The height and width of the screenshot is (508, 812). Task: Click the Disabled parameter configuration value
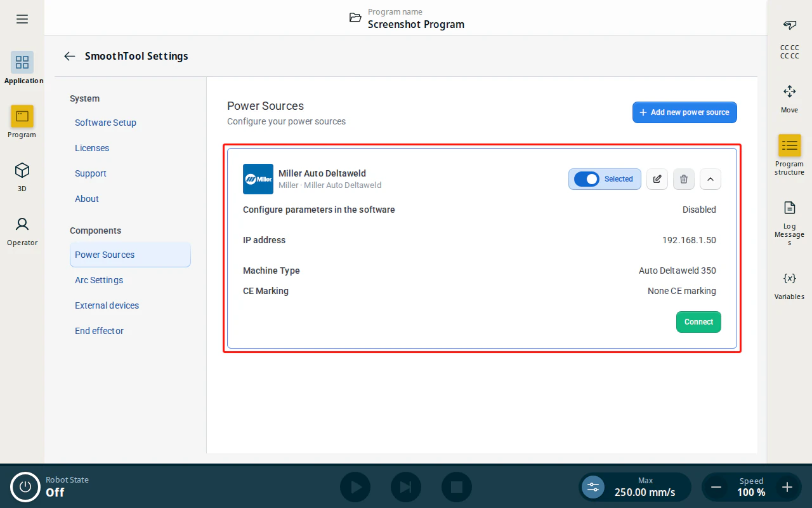(699, 210)
